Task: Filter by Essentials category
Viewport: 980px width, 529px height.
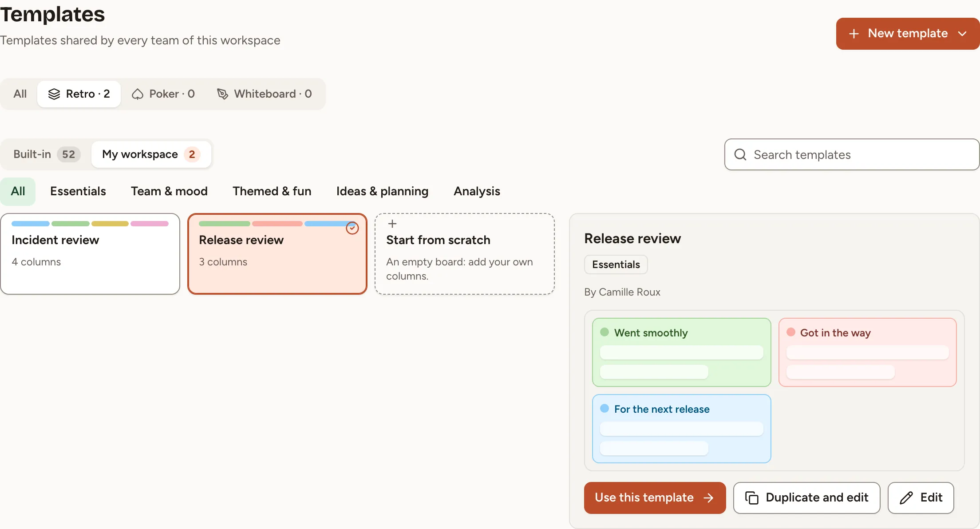Action: click(78, 191)
